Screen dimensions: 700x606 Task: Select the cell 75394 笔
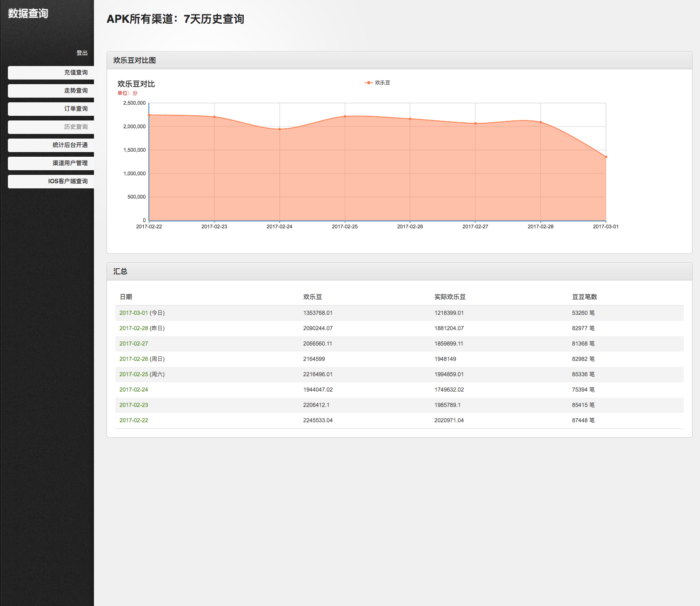(x=583, y=390)
